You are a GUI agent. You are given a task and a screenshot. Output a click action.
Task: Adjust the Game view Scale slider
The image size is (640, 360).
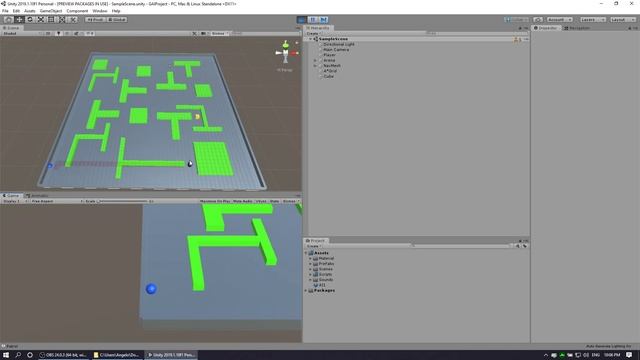[x=122, y=201]
